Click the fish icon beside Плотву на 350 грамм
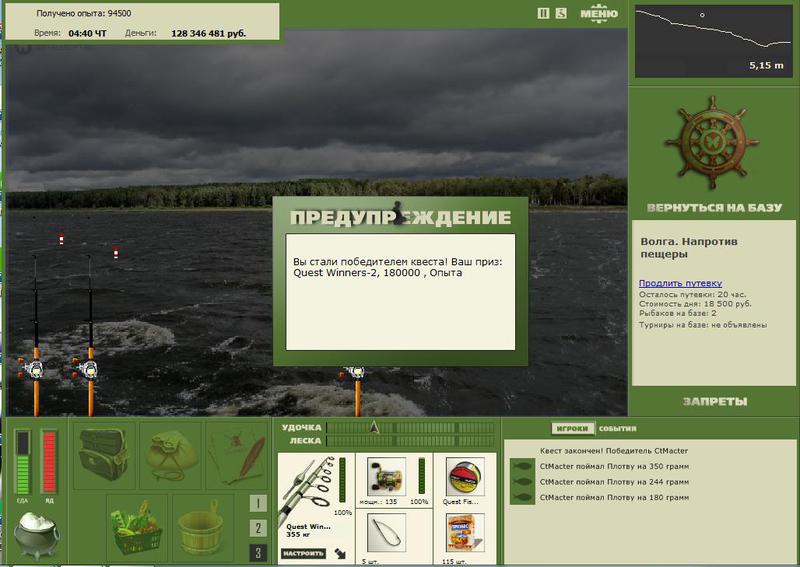The width and height of the screenshot is (800, 567). click(522, 466)
